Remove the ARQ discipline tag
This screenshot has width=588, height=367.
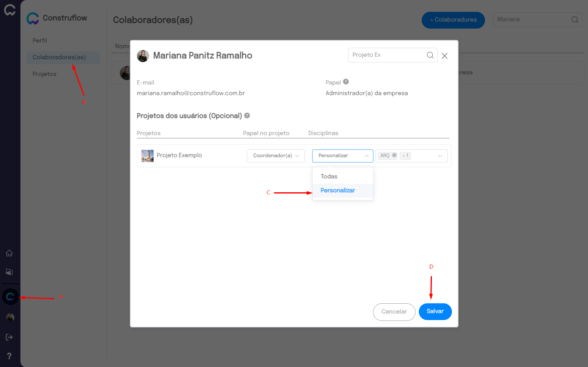pyautogui.click(x=394, y=156)
